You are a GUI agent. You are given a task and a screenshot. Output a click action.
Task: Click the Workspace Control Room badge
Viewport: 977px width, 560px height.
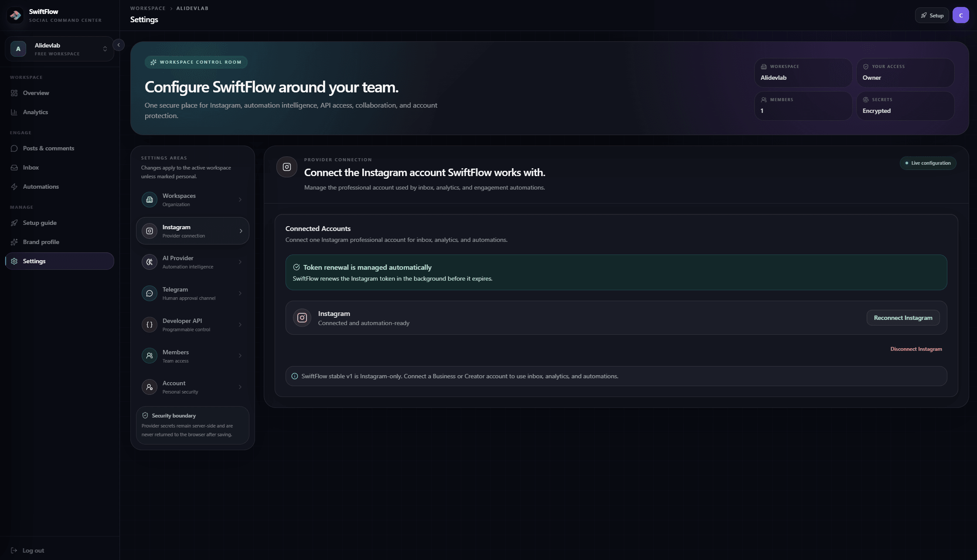[x=196, y=62]
